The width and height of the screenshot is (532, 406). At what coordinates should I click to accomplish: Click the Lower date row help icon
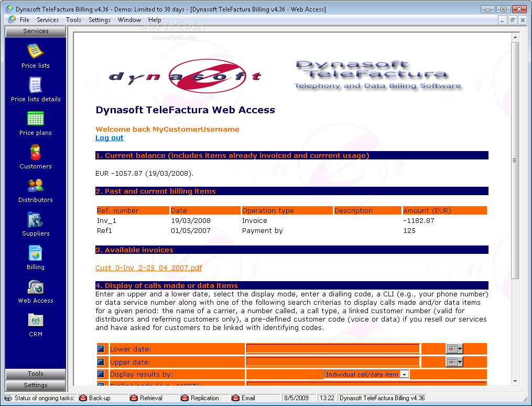tap(101, 349)
